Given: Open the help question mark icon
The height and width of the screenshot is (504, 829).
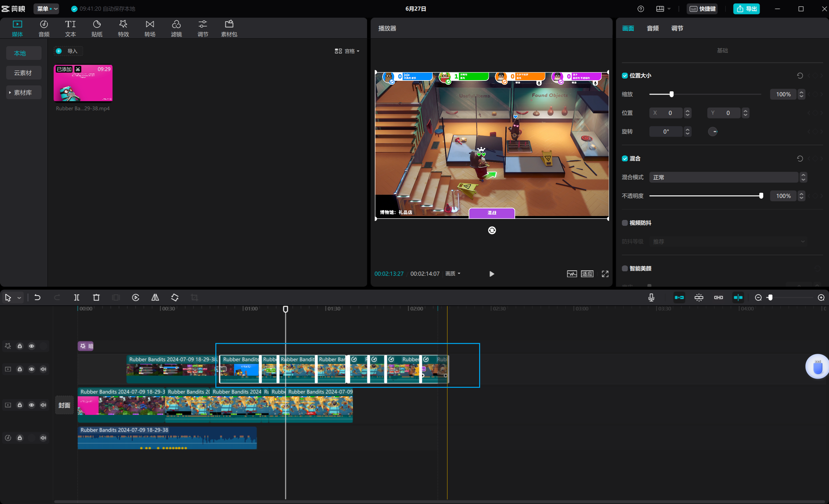Looking at the screenshot, I should pyautogui.click(x=640, y=9).
